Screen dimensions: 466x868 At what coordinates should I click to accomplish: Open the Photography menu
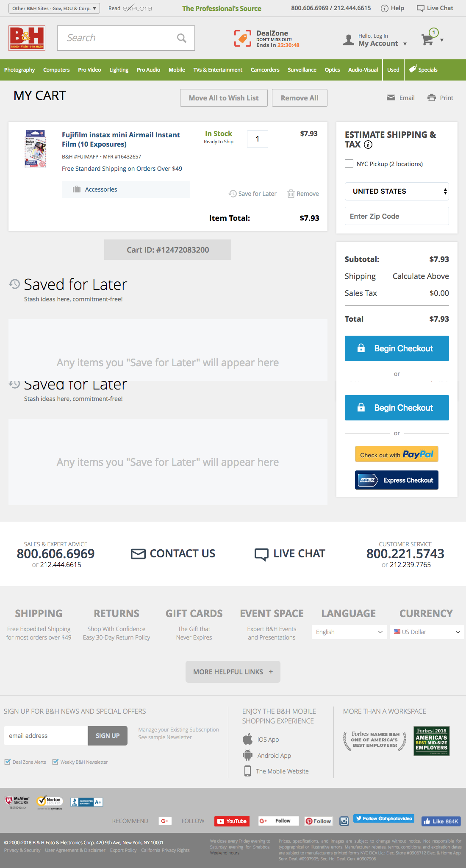click(19, 70)
